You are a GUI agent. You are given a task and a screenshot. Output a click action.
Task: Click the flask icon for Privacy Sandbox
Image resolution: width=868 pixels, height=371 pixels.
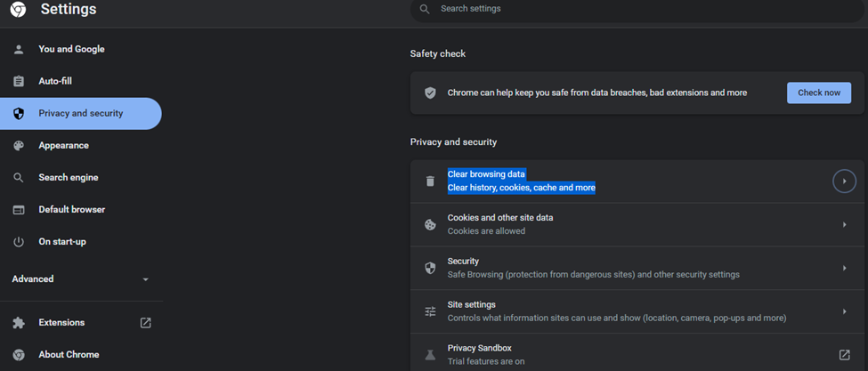(430, 354)
